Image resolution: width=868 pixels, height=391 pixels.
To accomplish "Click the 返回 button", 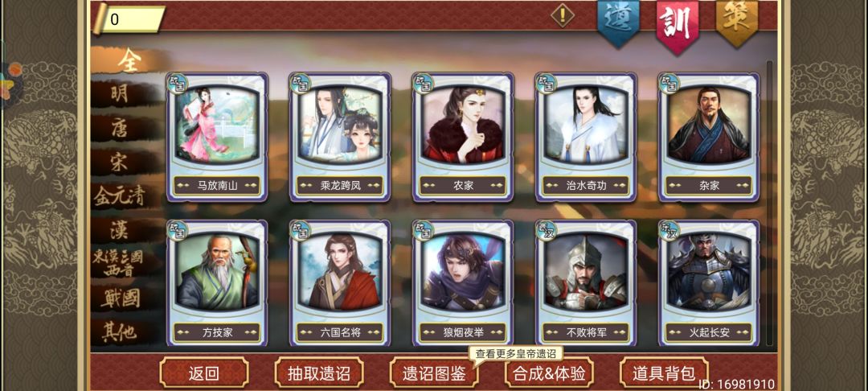I will coord(204,372).
